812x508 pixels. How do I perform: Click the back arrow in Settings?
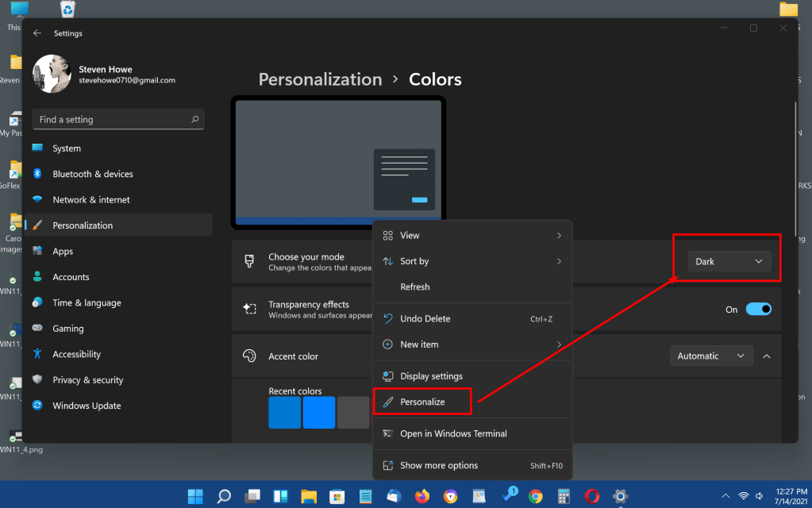pyautogui.click(x=37, y=33)
